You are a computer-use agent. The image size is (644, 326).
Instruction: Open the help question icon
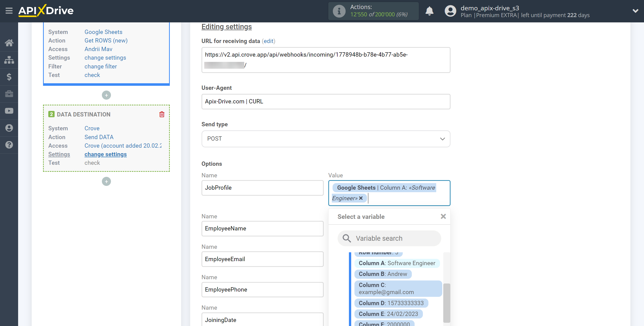click(9, 145)
